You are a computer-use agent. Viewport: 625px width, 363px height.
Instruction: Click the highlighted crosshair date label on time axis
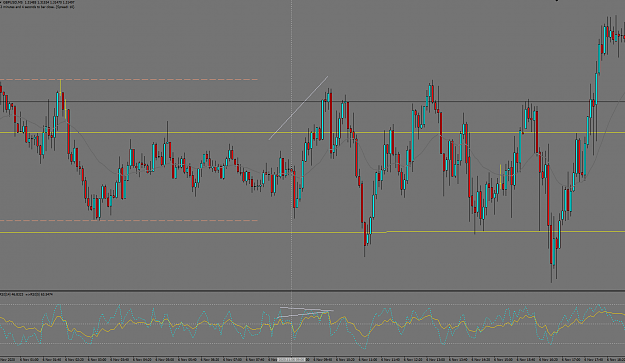pyautogui.click(x=291, y=359)
